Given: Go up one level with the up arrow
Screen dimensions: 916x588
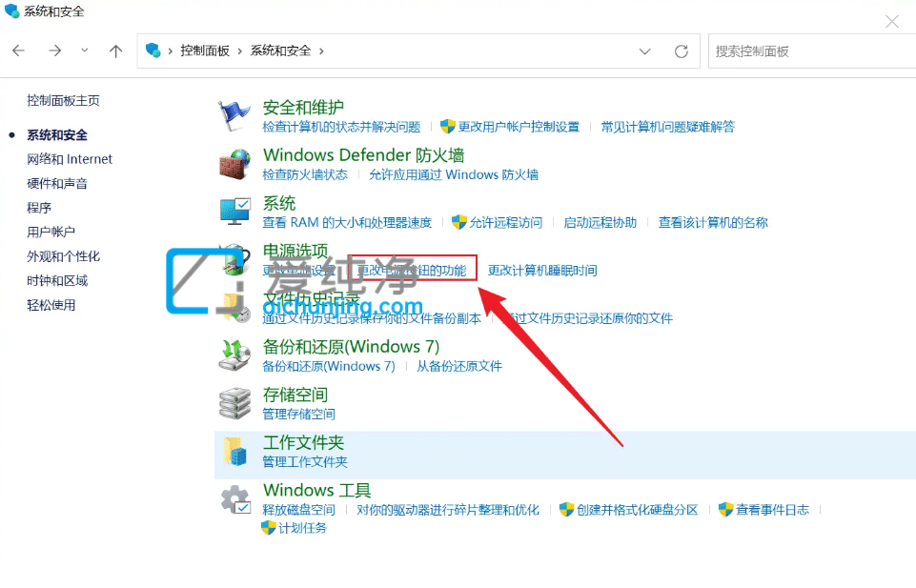Looking at the screenshot, I should [x=115, y=51].
